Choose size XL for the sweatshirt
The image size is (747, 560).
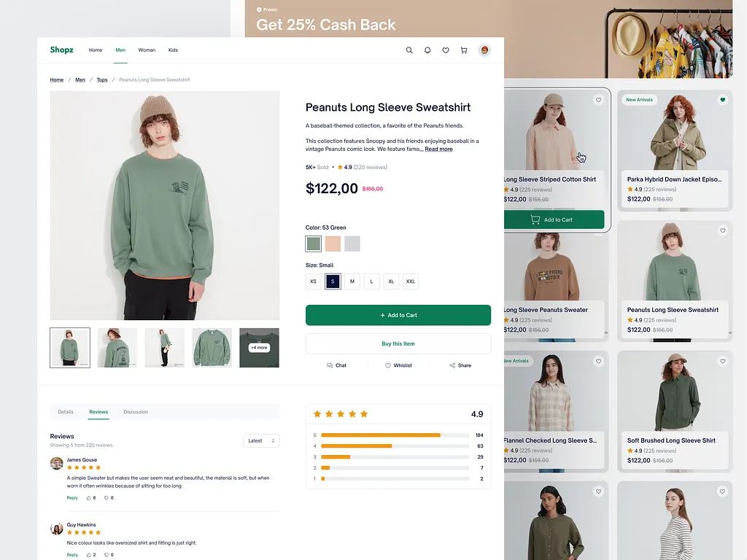tap(390, 281)
